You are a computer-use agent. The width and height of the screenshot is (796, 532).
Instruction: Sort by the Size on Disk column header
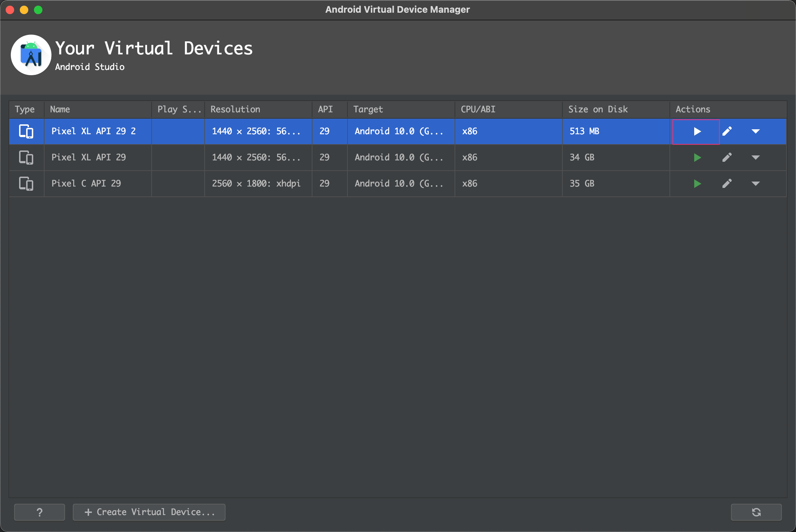coord(616,110)
